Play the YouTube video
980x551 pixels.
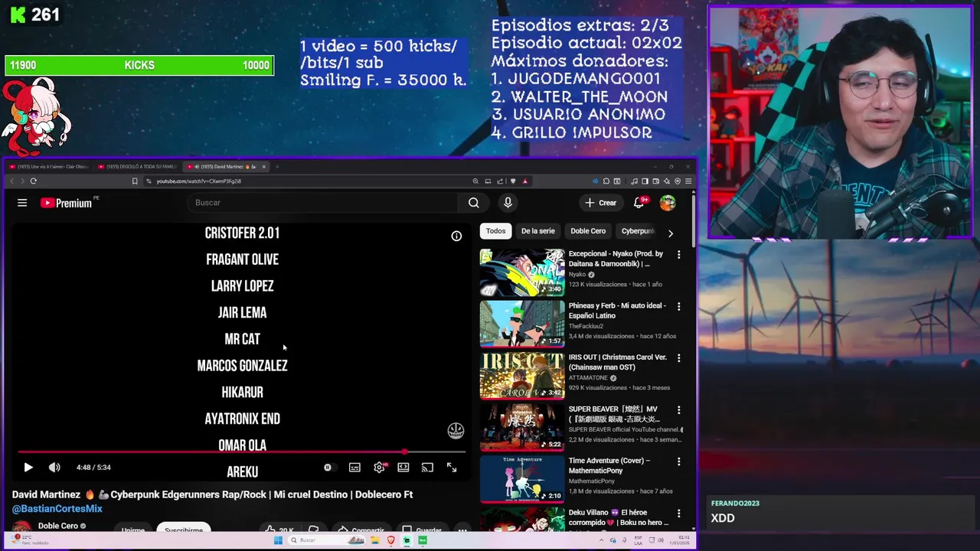point(28,468)
